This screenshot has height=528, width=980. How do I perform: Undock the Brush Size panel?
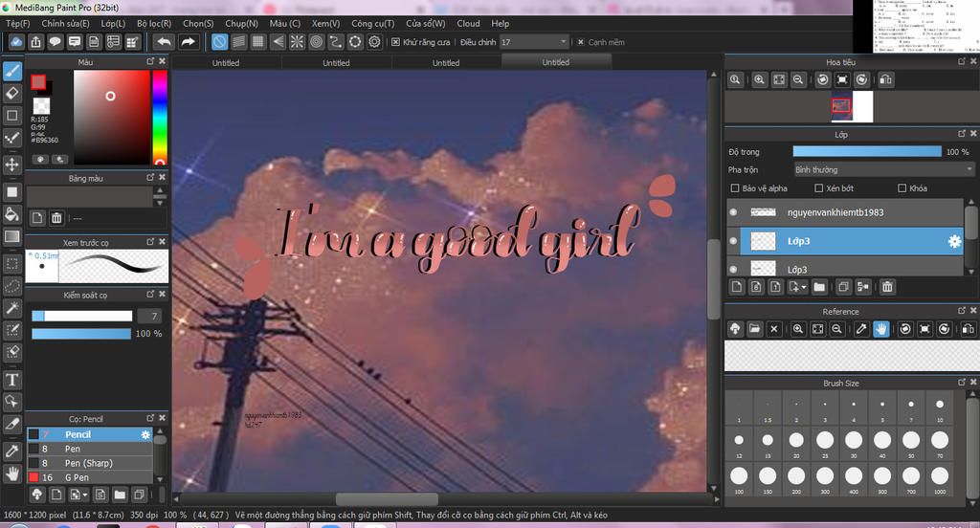coord(961,382)
